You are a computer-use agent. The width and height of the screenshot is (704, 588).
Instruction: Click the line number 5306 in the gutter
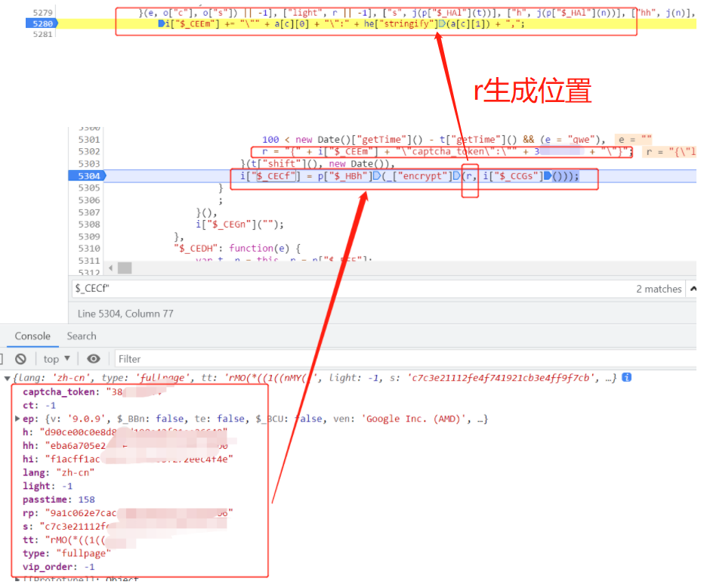[x=89, y=200]
